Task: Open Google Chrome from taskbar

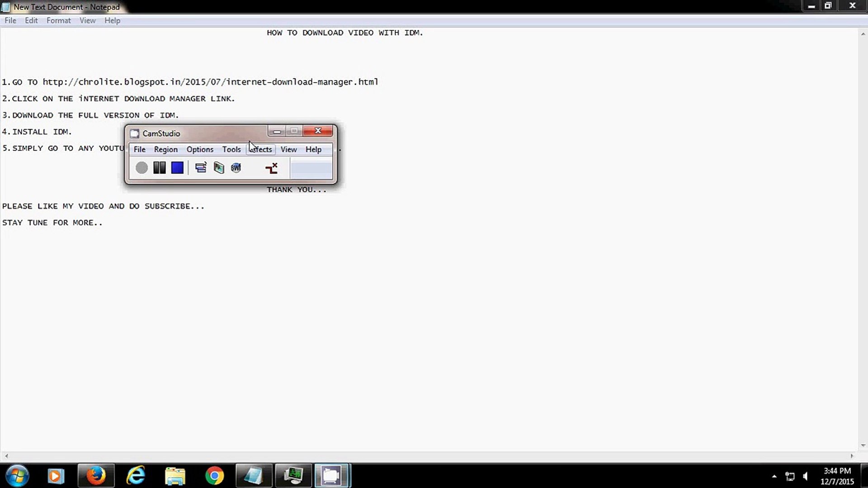Action: (x=214, y=476)
